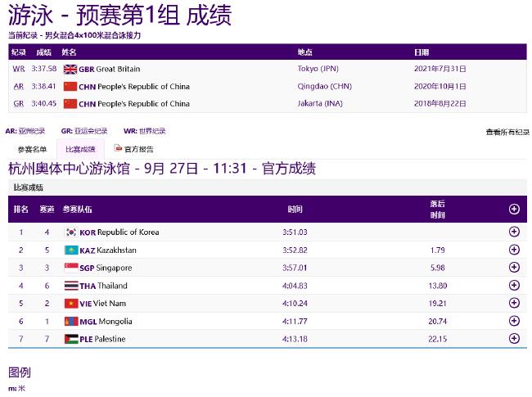Click the Viet Nam flag icon
The image size is (532, 397).
tap(71, 304)
